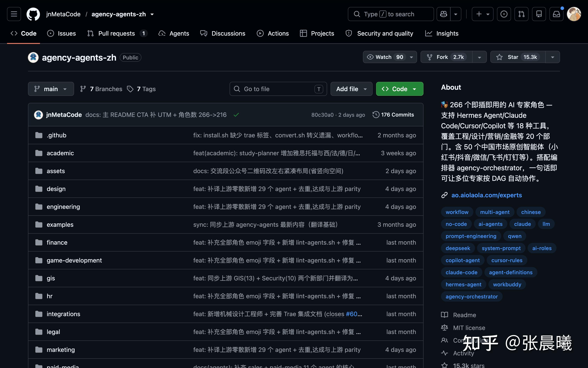Expand the Copilot dropdown arrow in header

point(456,14)
